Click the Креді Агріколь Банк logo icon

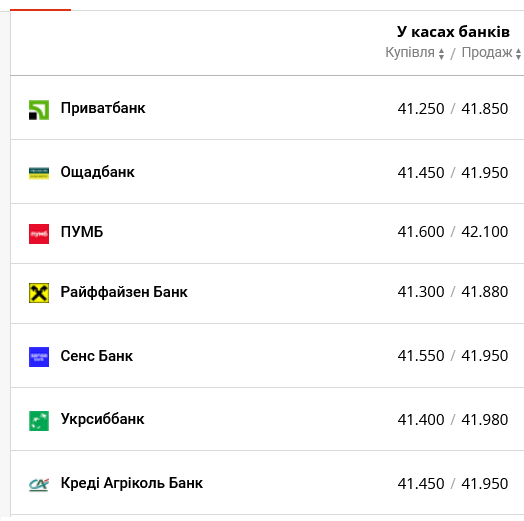coord(39,485)
